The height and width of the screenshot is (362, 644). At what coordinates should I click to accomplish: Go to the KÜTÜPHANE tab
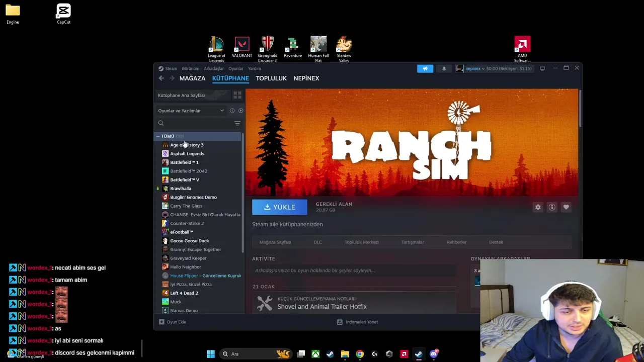tap(230, 78)
